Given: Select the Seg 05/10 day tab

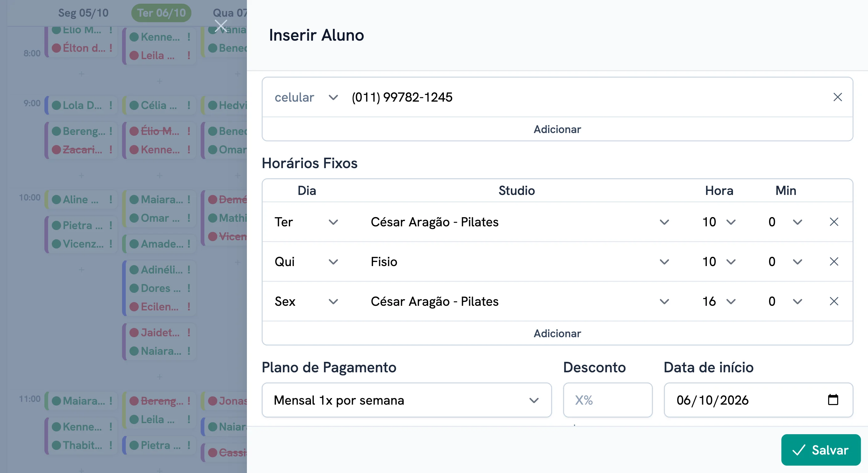Looking at the screenshot, I should tap(83, 13).
